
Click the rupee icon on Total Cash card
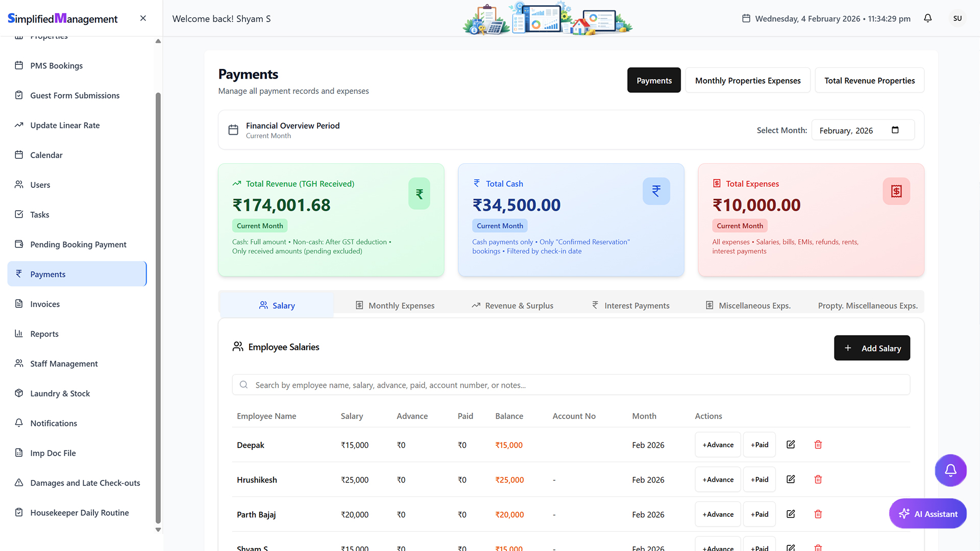[x=656, y=191]
